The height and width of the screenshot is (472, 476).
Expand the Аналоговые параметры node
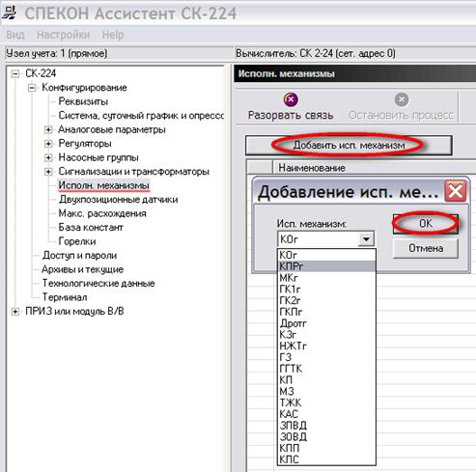[48, 129]
